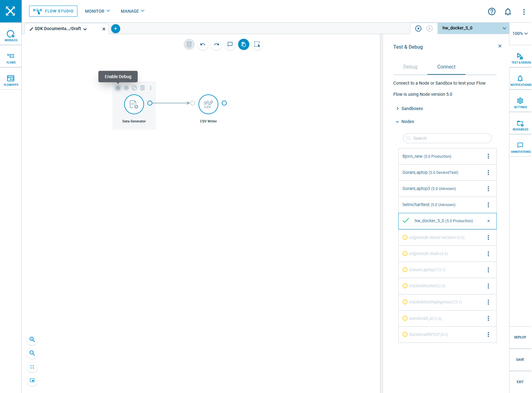Click fit-to-screen icon on canvas
This screenshot has height=393, width=532.
pyautogui.click(x=32, y=367)
